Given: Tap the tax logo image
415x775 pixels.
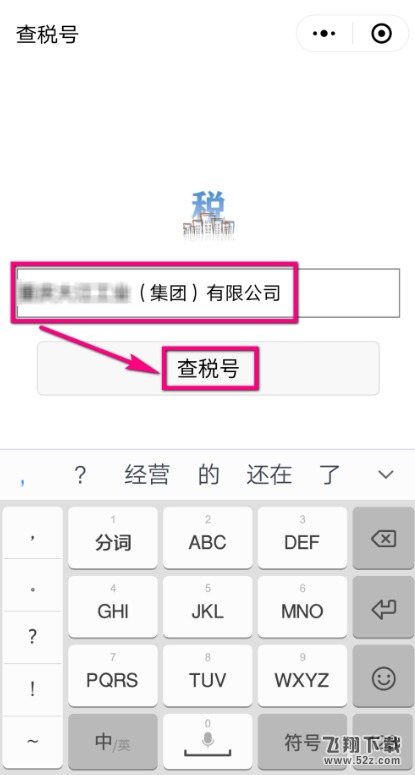Looking at the screenshot, I should [x=208, y=215].
